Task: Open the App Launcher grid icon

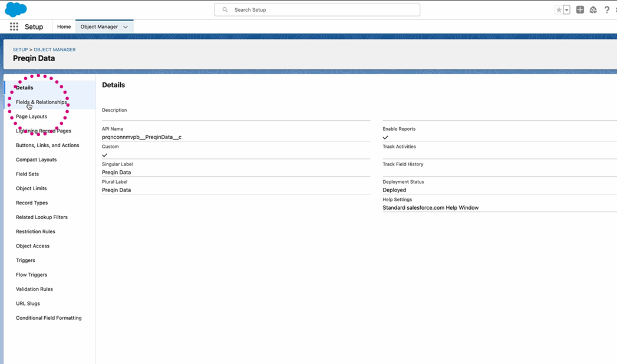Action: pos(14,27)
